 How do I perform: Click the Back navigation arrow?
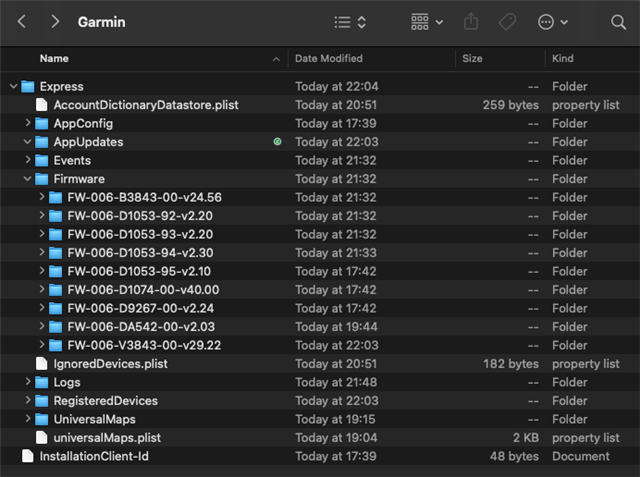pyautogui.click(x=22, y=21)
